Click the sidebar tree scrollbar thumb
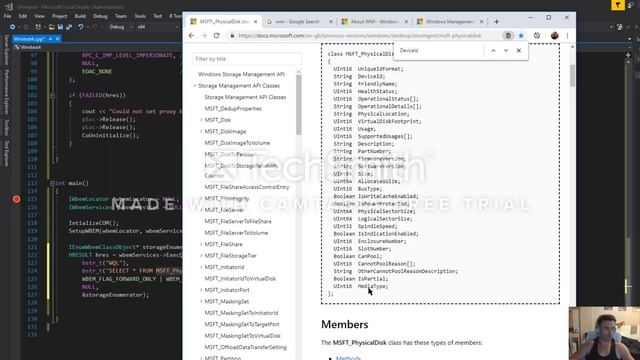This screenshot has height=360, width=640. 298,105
